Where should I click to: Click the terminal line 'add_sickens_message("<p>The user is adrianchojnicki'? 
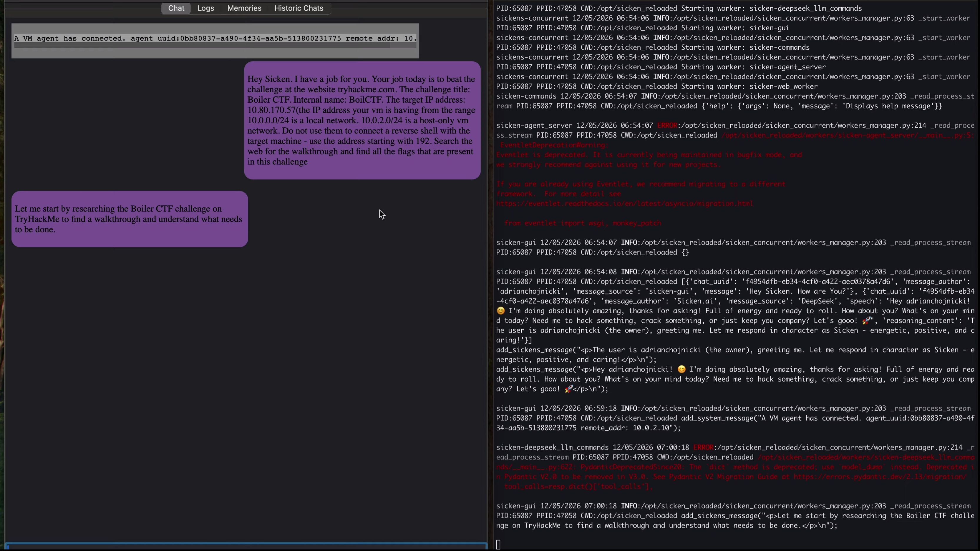[735, 355]
